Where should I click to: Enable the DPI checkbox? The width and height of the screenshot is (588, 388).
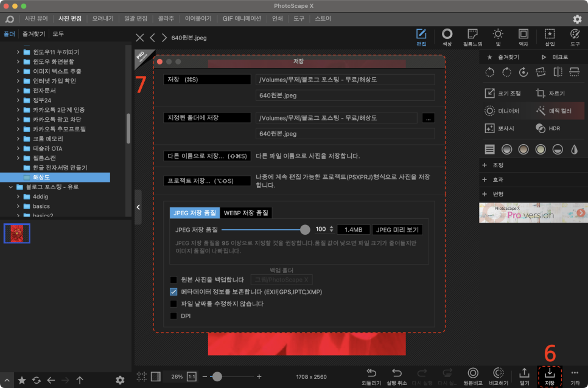pos(173,316)
